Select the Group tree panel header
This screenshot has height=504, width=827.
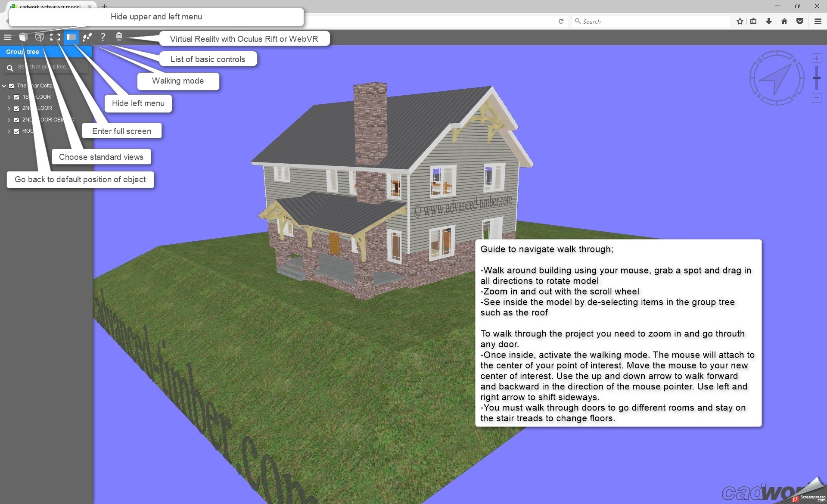pos(46,52)
